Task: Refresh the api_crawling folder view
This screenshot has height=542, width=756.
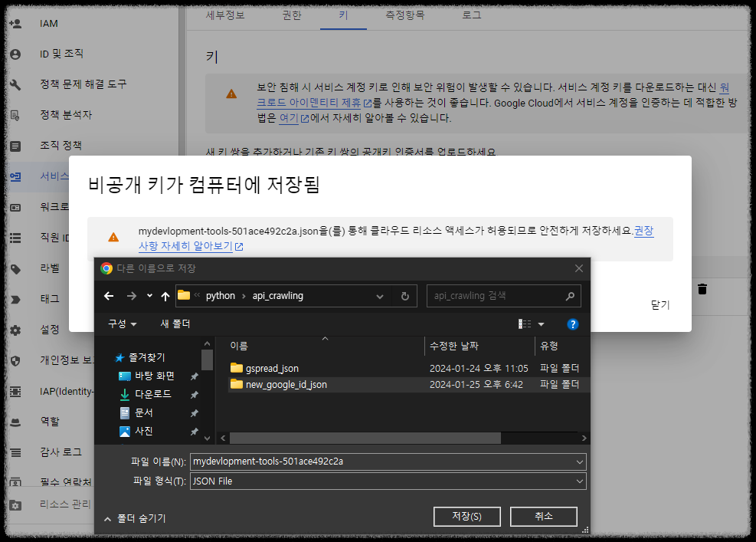Action: (x=405, y=297)
